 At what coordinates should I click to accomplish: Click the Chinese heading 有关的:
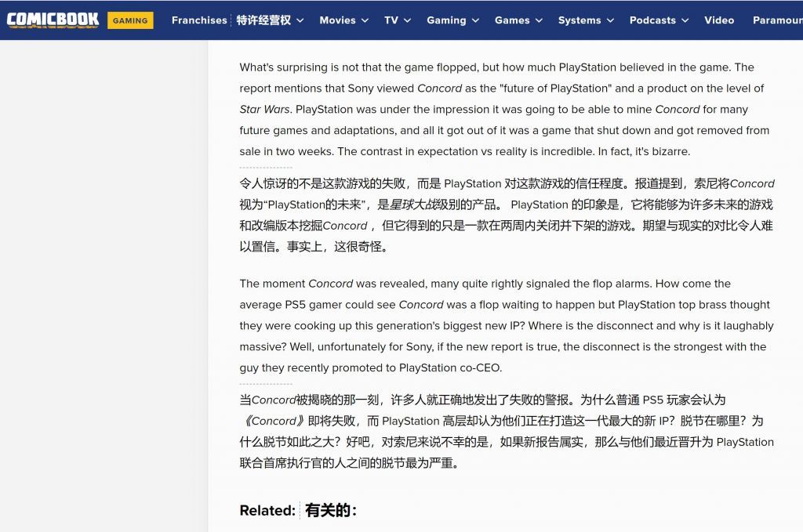pos(331,511)
